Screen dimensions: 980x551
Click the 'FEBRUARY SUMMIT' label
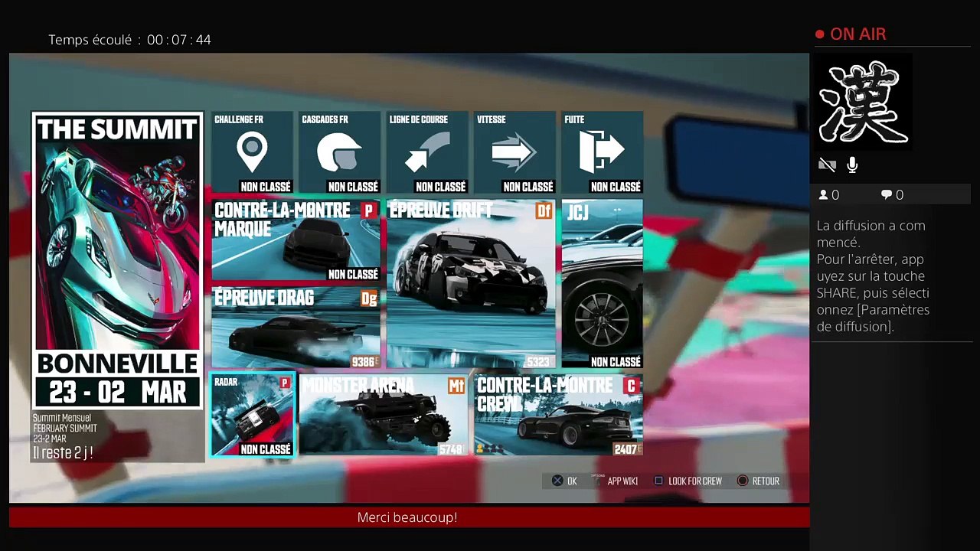tap(65, 429)
